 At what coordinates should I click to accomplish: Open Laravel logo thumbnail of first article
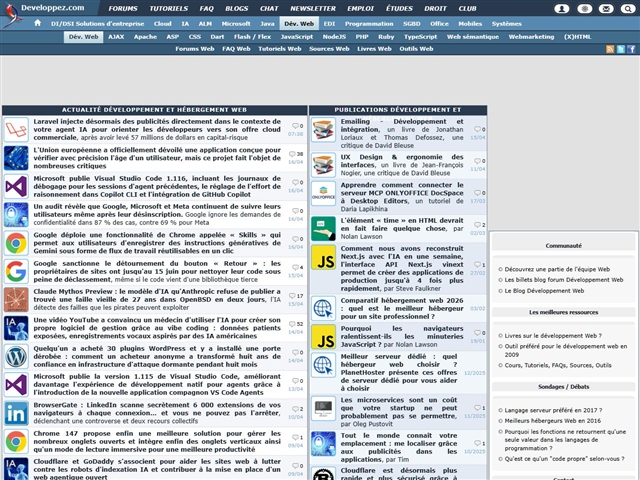click(16, 130)
